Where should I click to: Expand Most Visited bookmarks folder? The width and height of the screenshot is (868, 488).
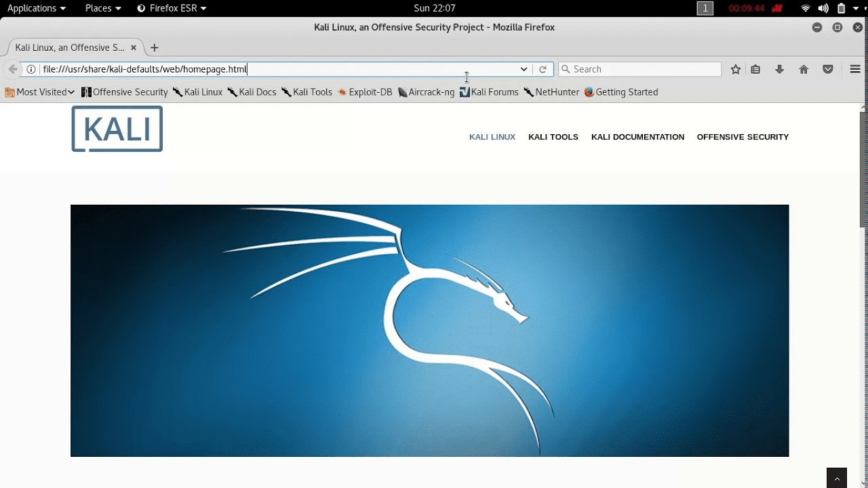(x=40, y=92)
